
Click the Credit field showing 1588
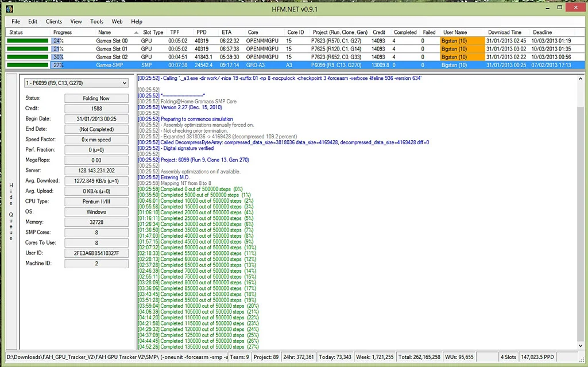tap(96, 109)
